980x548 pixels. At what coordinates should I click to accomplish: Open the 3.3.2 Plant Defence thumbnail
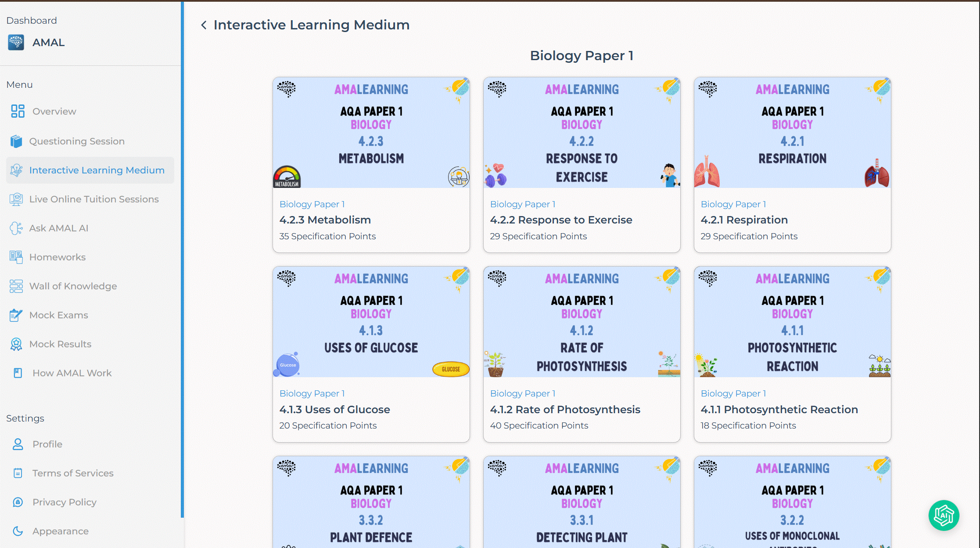pyautogui.click(x=371, y=502)
